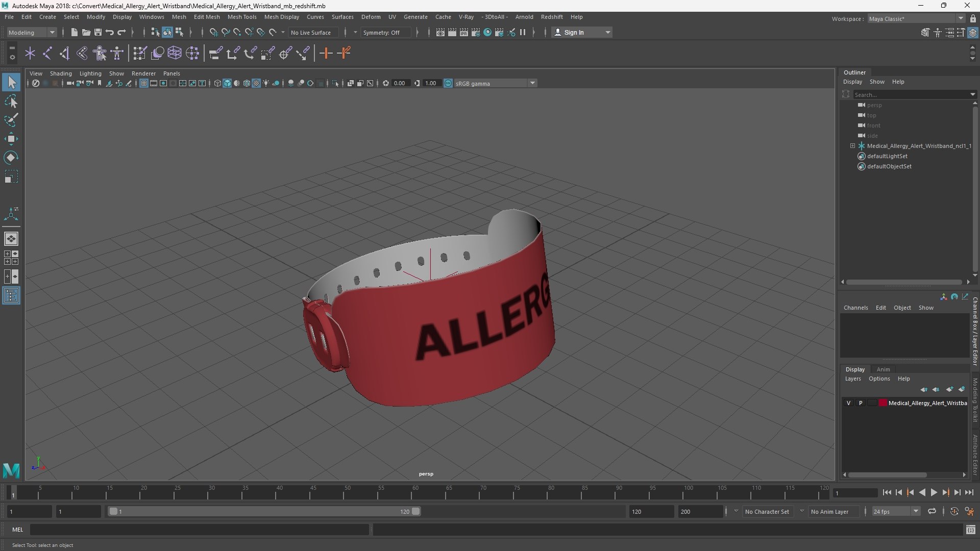Open Maya Classic workspace dropdown

[x=916, y=18]
